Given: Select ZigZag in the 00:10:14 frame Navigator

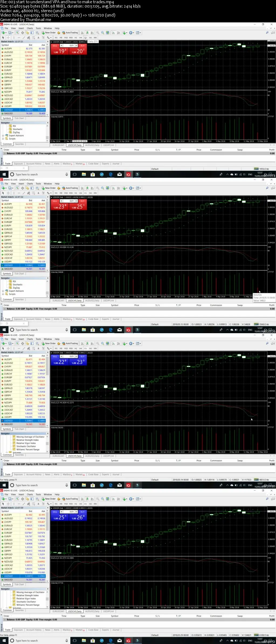Looking at the screenshot, I should [x=16, y=132].
